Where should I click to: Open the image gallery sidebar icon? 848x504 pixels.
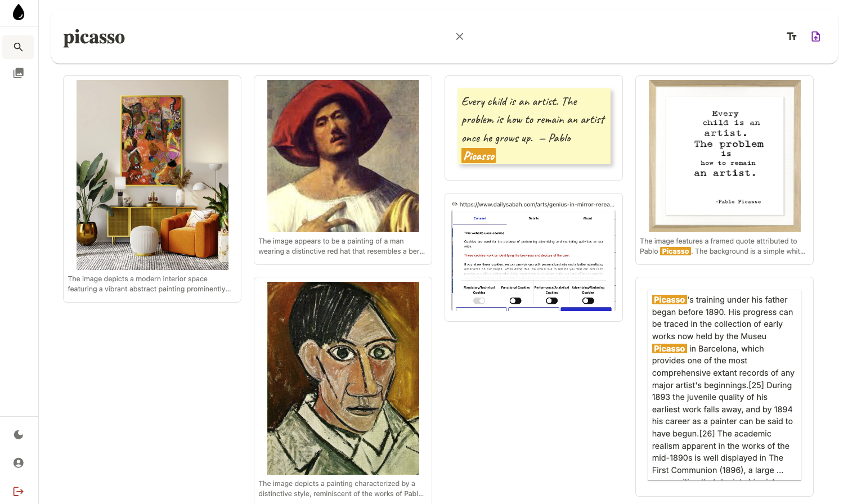tap(19, 73)
